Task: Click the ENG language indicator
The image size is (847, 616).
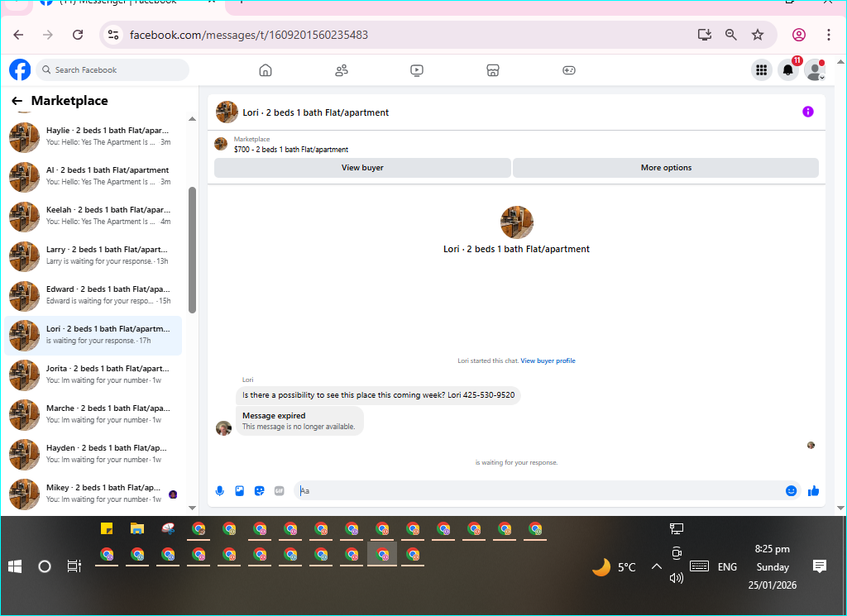Action: (727, 567)
